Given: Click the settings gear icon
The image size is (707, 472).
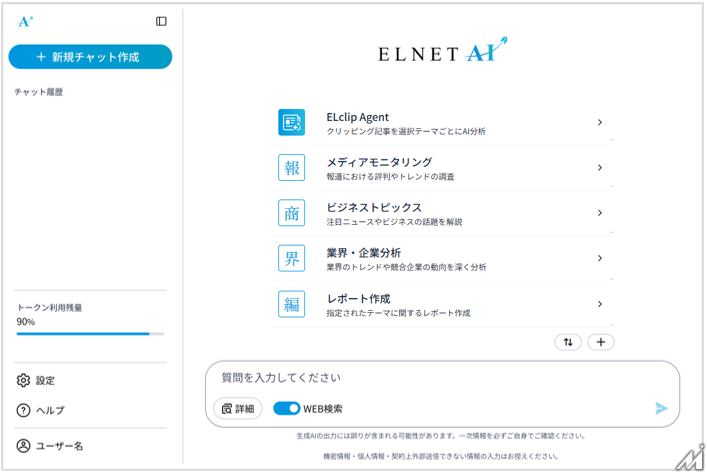Looking at the screenshot, I should [23, 380].
